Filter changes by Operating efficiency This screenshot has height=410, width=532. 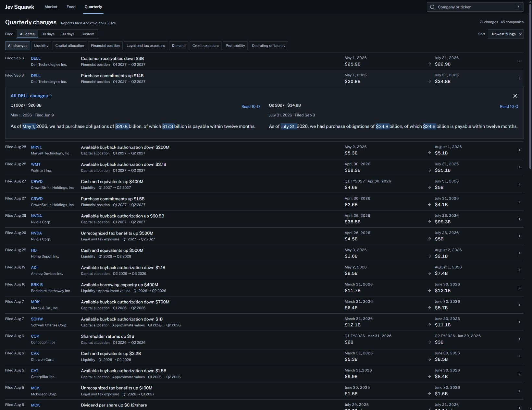point(268,46)
